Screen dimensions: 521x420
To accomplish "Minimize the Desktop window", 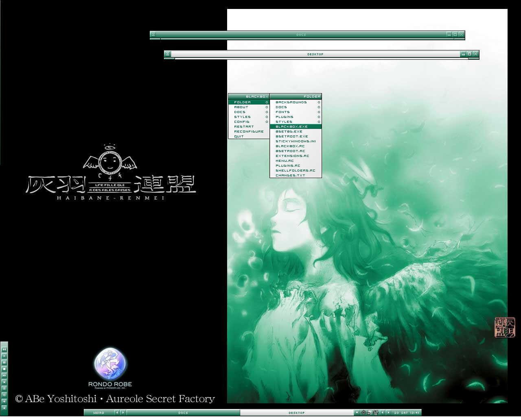I will point(463,54).
